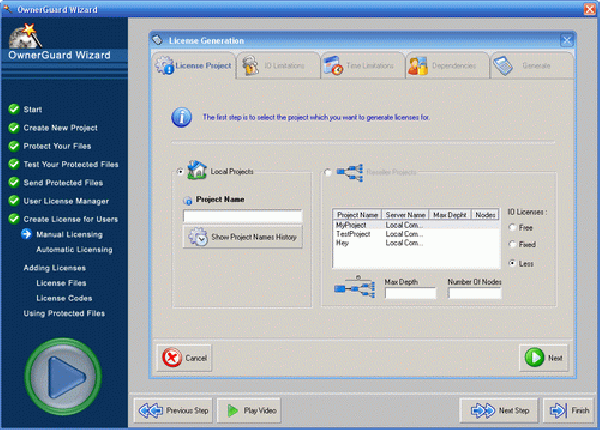600x430 pixels.
Task: Select MyProject row in projects list
Action: tap(353, 225)
